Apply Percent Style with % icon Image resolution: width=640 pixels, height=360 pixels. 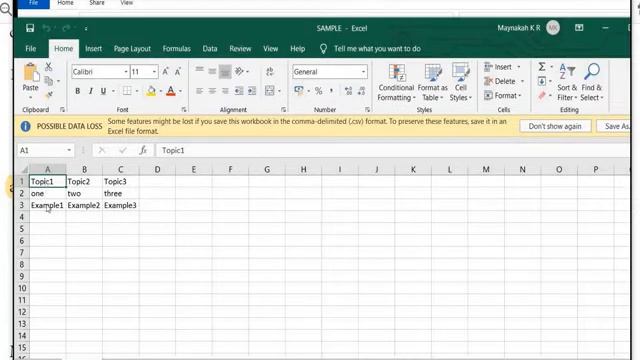point(318,91)
